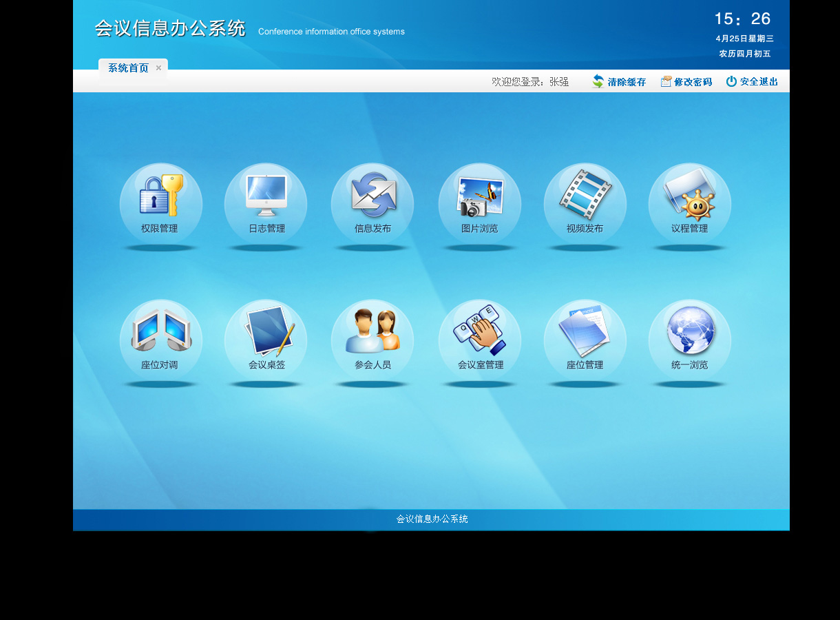Click the 会议信息办公系统 header title
Screen dimensions: 840x620
[170, 28]
